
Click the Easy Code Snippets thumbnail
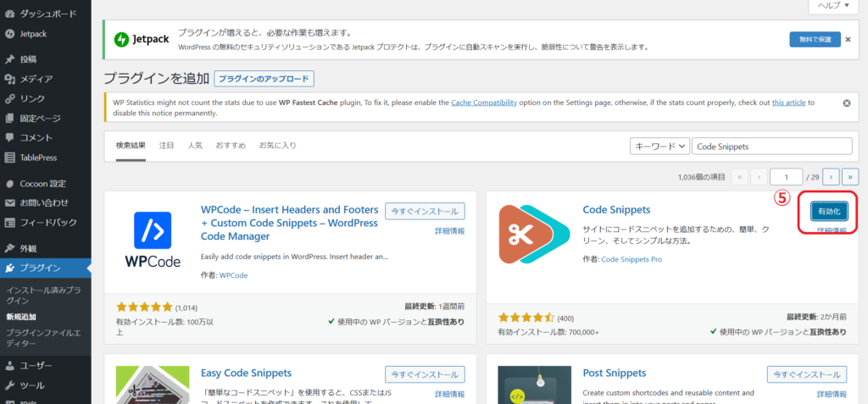[x=153, y=385]
